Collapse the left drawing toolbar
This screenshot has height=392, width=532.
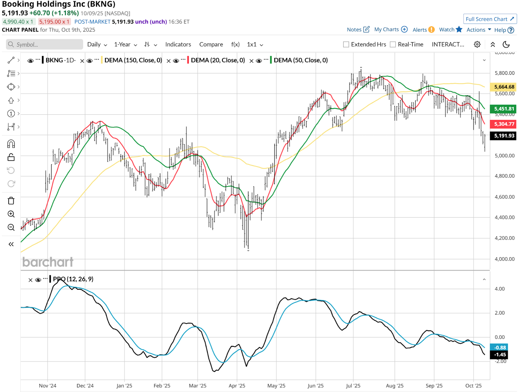coord(11,244)
